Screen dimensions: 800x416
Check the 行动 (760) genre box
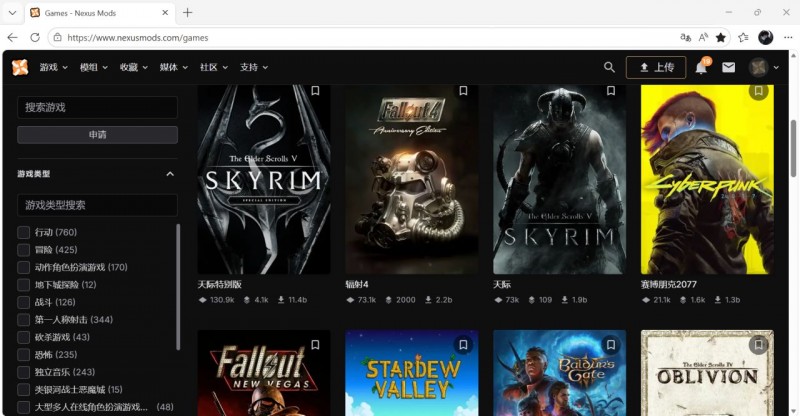click(x=23, y=232)
